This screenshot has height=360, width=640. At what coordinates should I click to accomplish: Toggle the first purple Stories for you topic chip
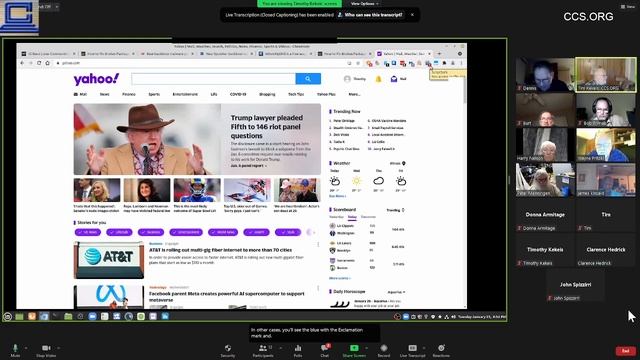(x=88, y=232)
